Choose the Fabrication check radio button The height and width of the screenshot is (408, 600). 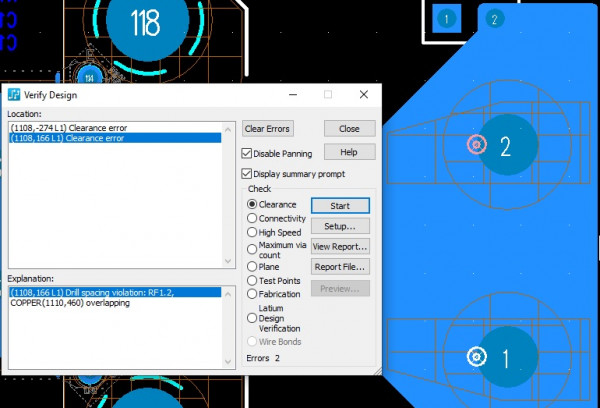pos(252,294)
